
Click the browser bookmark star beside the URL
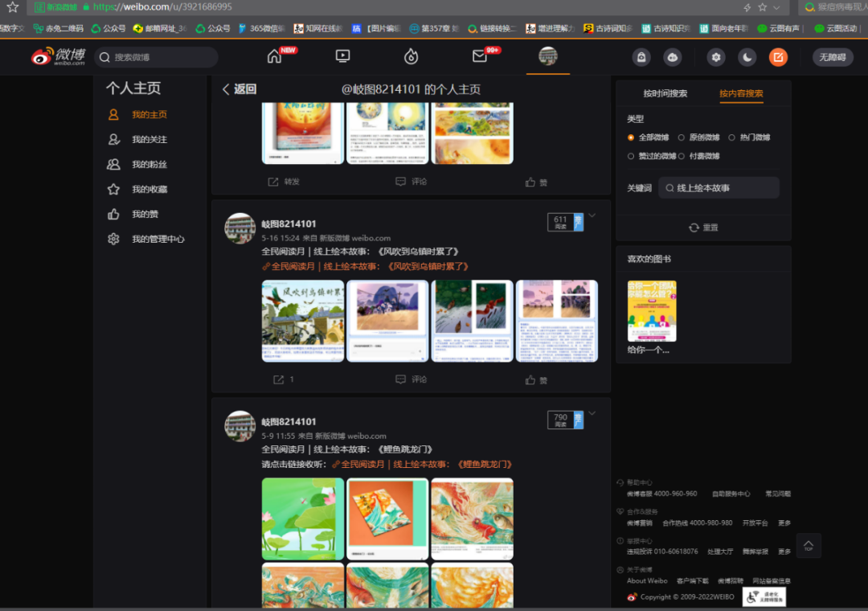click(x=762, y=7)
